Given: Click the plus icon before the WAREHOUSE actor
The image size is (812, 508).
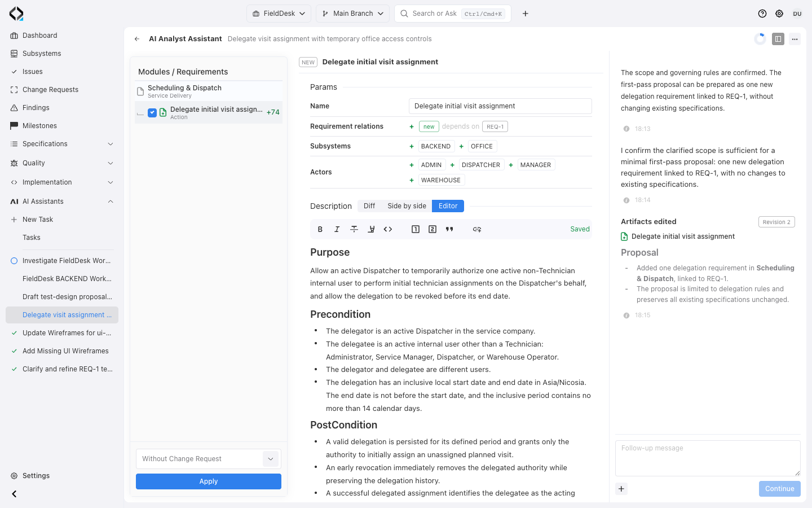Looking at the screenshot, I should pyautogui.click(x=412, y=180).
